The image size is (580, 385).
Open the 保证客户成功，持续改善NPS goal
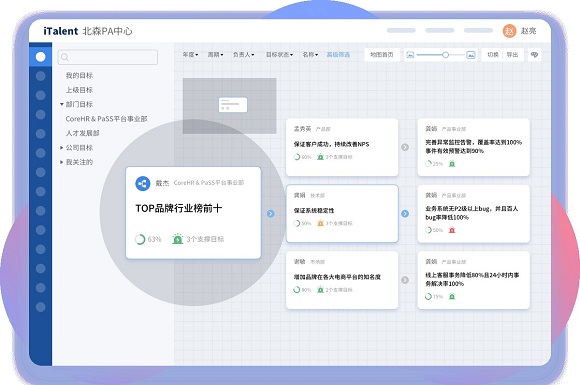pos(331,144)
